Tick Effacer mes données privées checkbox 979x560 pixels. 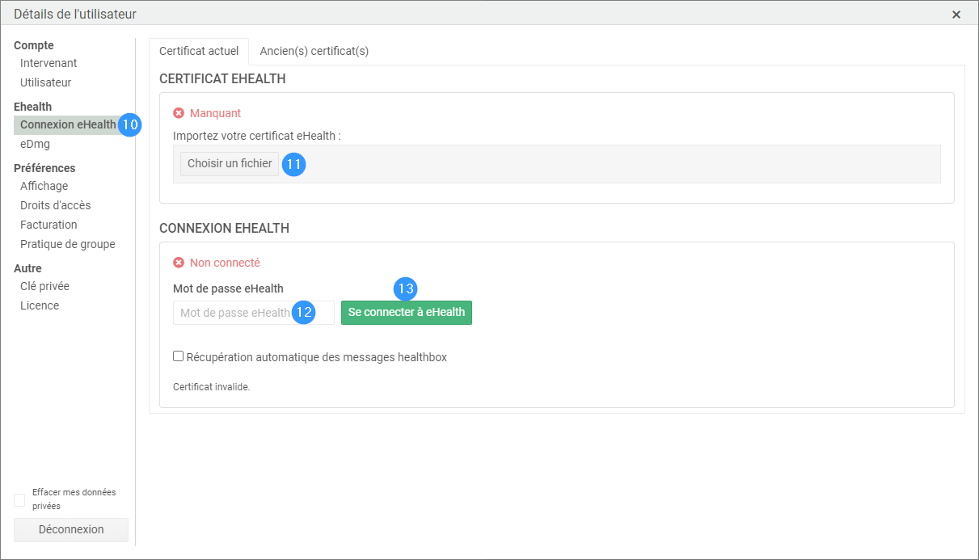19,500
